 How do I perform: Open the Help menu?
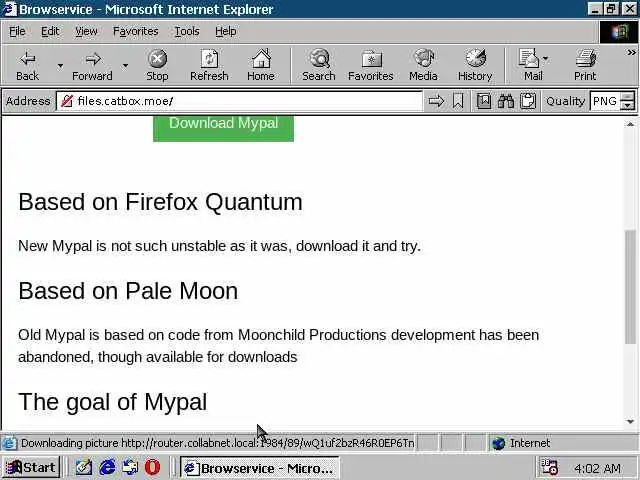(x=226, y=31)
